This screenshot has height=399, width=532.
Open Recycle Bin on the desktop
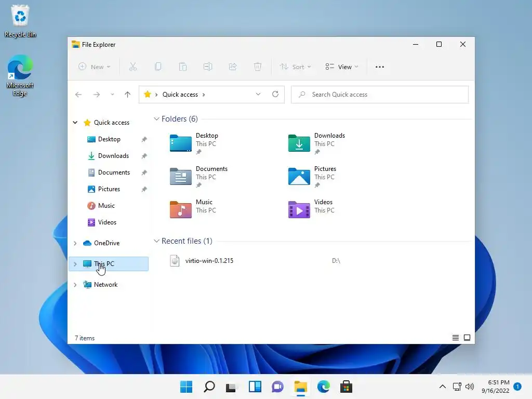[20, 21]
